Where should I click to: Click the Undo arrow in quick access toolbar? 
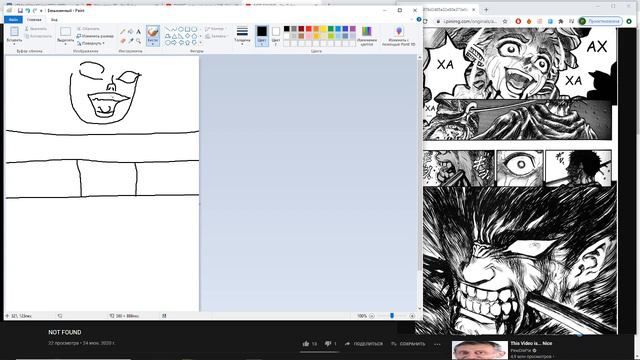point(27,10)
